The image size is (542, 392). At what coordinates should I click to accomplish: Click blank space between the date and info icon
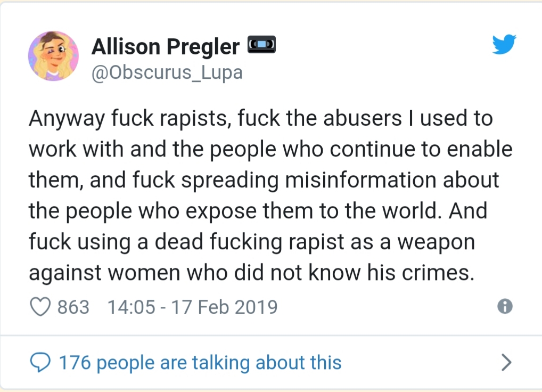[x=389, y=307]
